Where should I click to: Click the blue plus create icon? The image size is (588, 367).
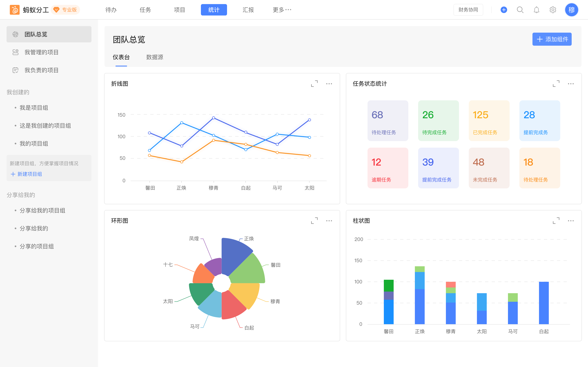pyautogui.click(x=504, y=10)
